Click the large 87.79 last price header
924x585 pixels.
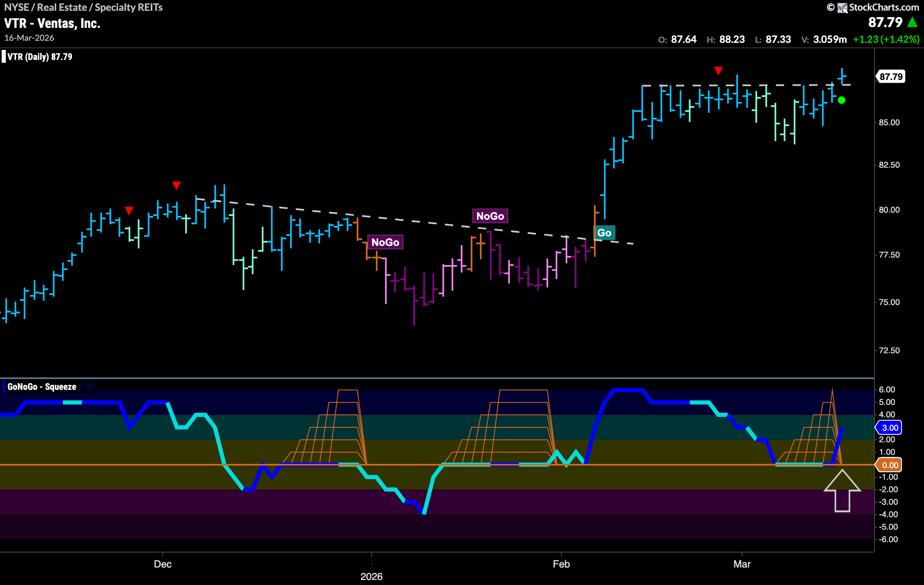click(x=885, y=22)
